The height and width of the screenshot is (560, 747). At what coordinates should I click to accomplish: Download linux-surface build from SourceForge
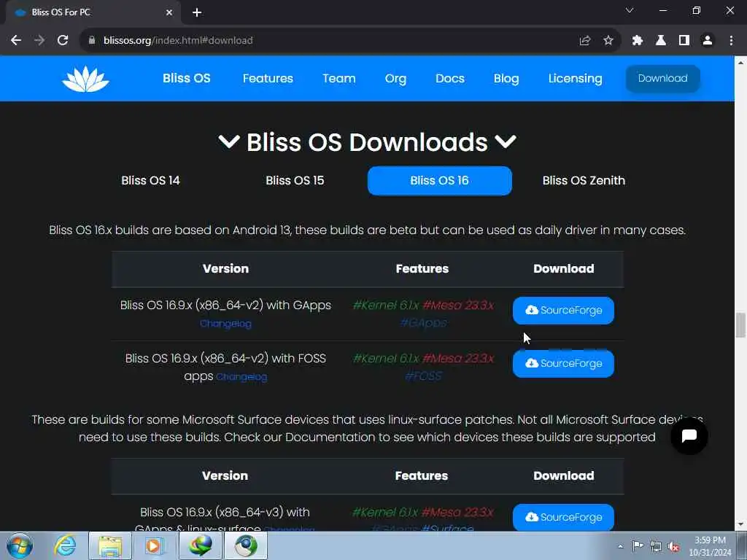(564, 517)
